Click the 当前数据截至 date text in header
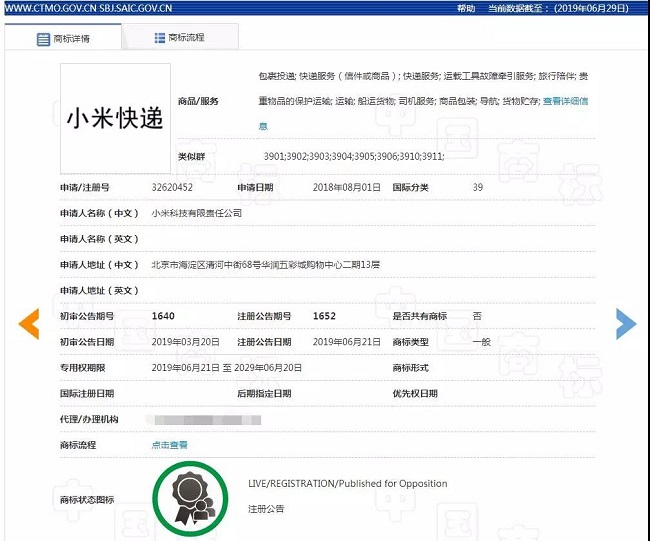Screen dimensions: 650x541 [x=558, y=8]
